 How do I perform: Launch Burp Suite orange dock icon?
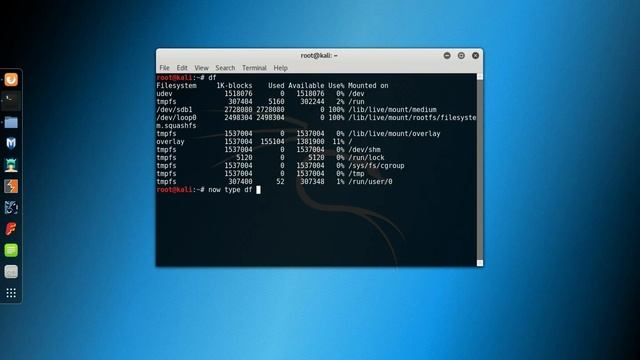11,186
